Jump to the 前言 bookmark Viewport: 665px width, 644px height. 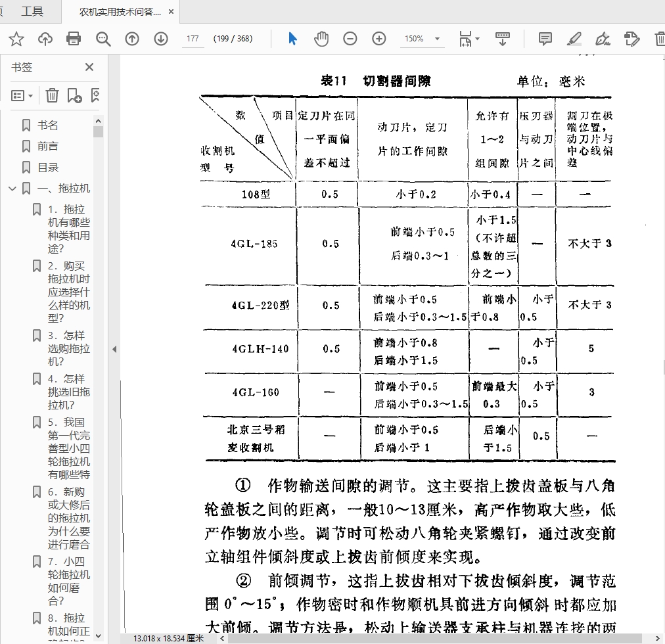pyautogui.click(x=48, y=146)
